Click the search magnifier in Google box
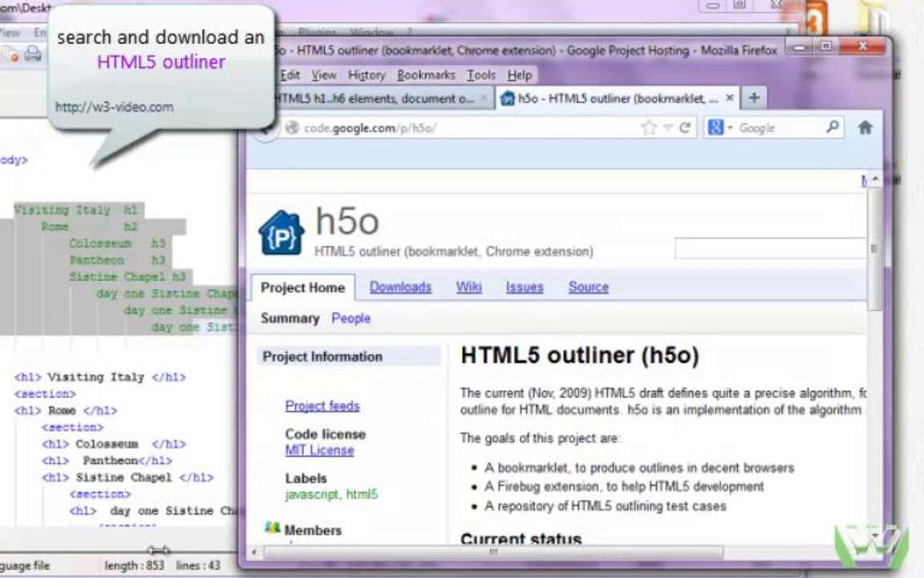The image size is (924, 578). 832,127
